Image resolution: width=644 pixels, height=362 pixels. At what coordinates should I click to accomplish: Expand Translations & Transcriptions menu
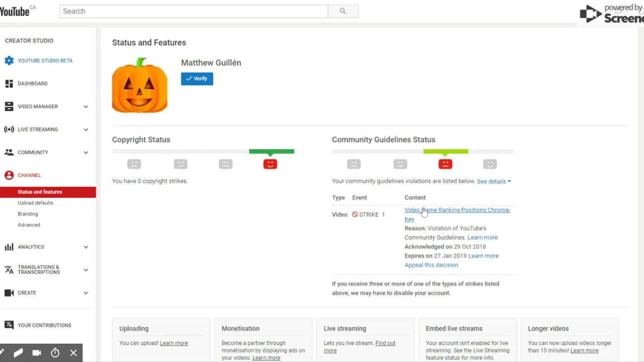coord(86,270)
